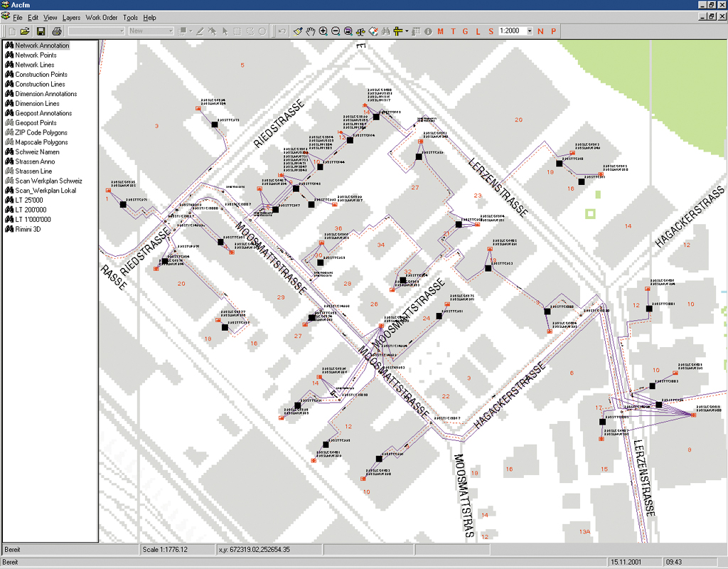
Task: Select the Scan_Werkplan Lokal layer entry
Action: 46,190
